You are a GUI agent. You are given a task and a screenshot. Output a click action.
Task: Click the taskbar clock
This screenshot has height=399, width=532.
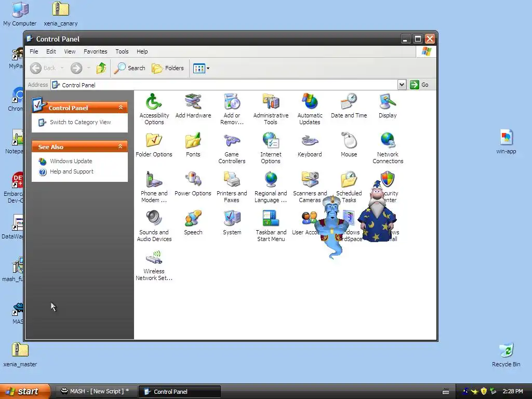[x=513, y=391]
